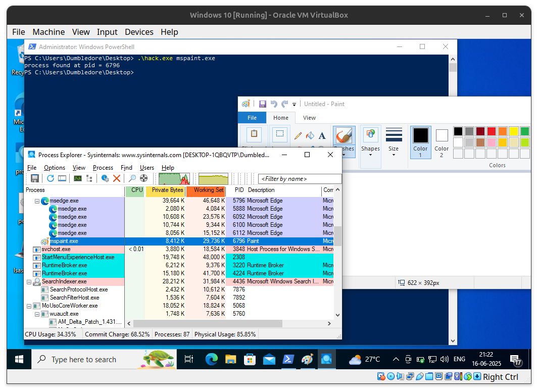Open the Shapes dropdown in Paint

point(371,146)
